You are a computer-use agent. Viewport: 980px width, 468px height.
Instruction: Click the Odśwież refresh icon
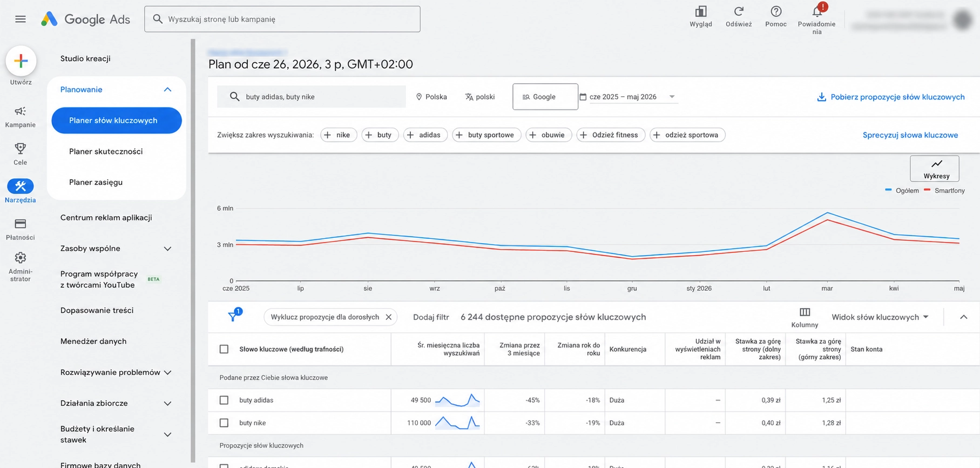tap(739, 16)
